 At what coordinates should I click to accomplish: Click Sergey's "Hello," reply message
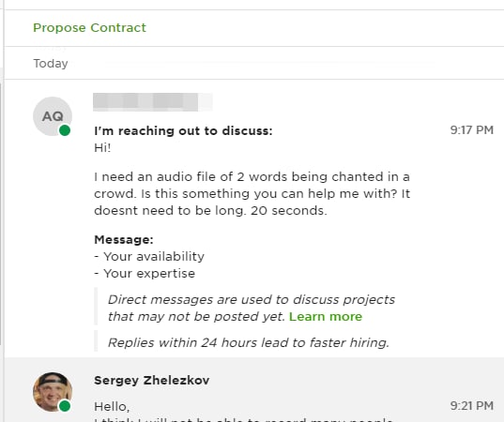[112, 407]
